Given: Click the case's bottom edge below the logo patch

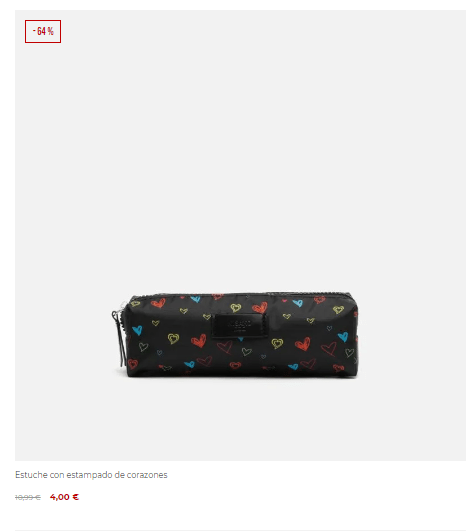Looking at the screenshot, I should click(239, 374).
